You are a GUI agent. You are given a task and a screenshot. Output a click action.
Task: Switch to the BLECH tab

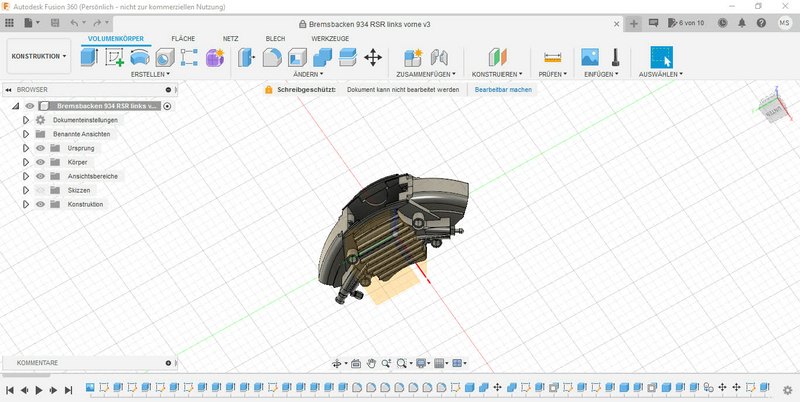click(x=276, y=39)
